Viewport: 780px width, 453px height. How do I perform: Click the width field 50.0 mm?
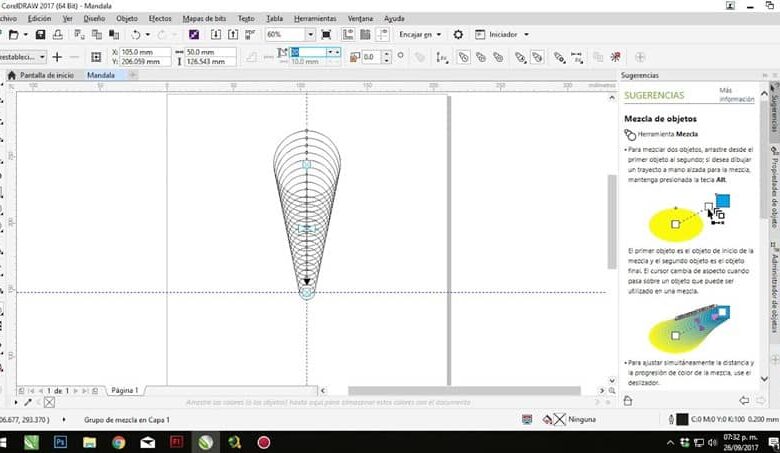[210, 52]
